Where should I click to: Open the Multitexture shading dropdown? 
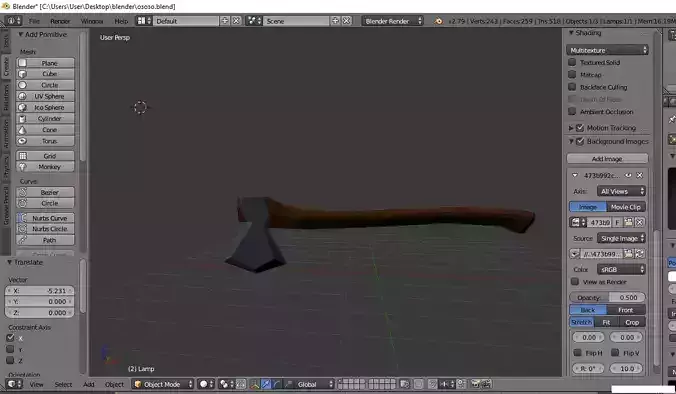coord(607,50)
